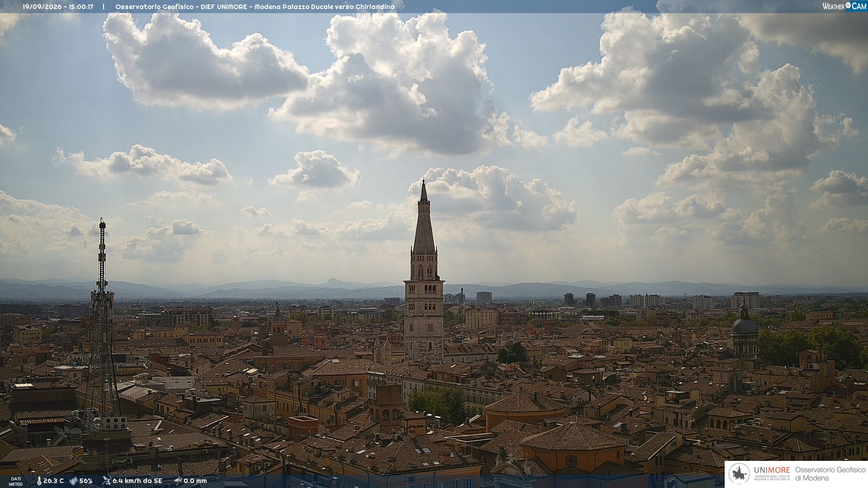Image resolution: width=868 pixels, height=488 pixels.
Task: Select the Osservatorio Geofisico di Modena text
Action: point(830,474)
